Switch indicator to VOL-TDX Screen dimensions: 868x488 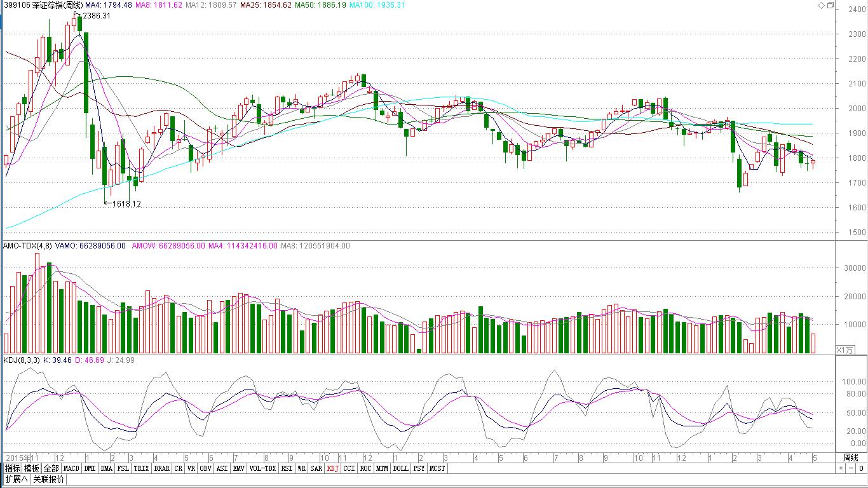(262, 468)
